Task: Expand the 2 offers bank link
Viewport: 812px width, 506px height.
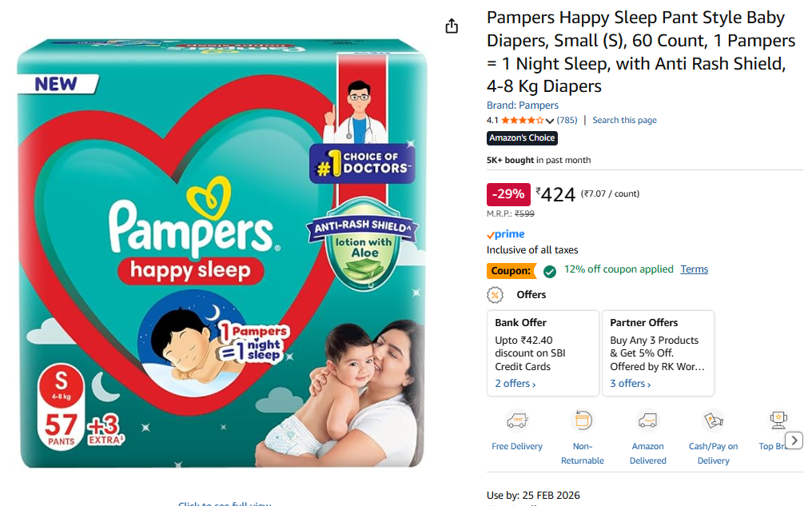Action: tap(515, 383)
